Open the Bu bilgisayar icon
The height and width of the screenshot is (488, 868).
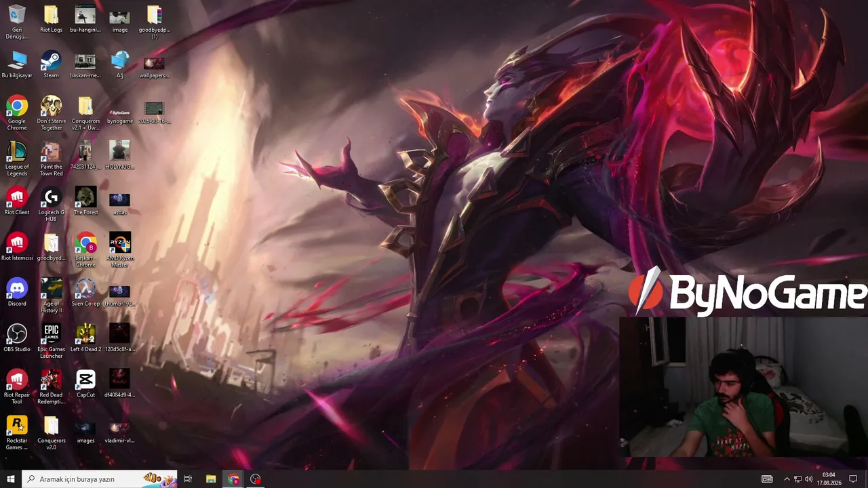(x=17, y=60)
